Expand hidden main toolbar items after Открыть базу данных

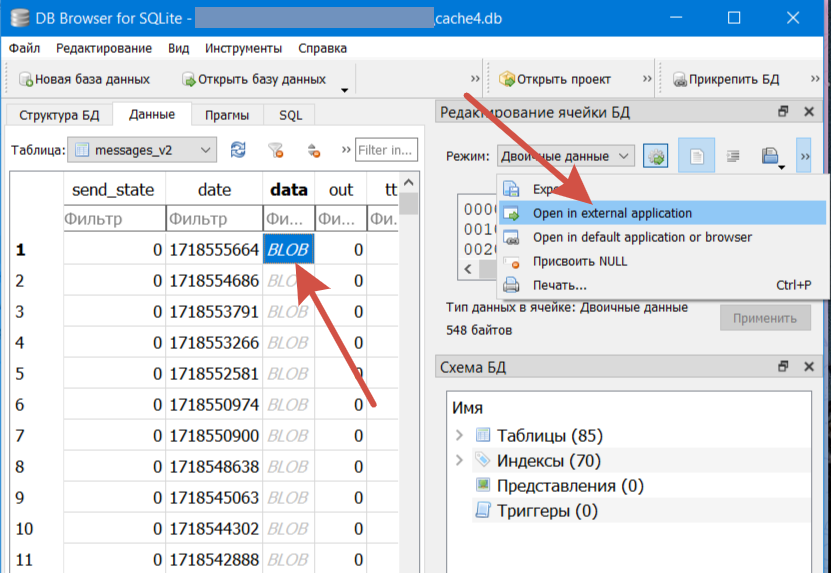coord(475,79)
